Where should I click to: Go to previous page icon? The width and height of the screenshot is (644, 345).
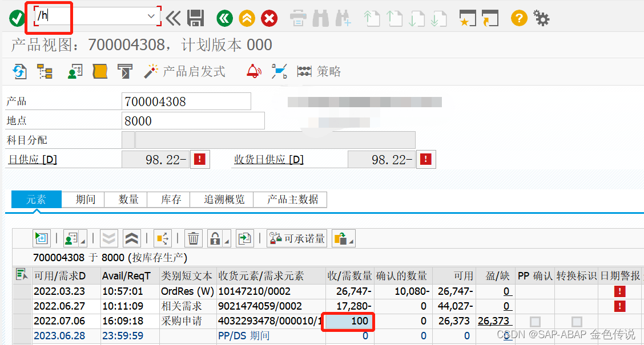click(x=395, y=18)
